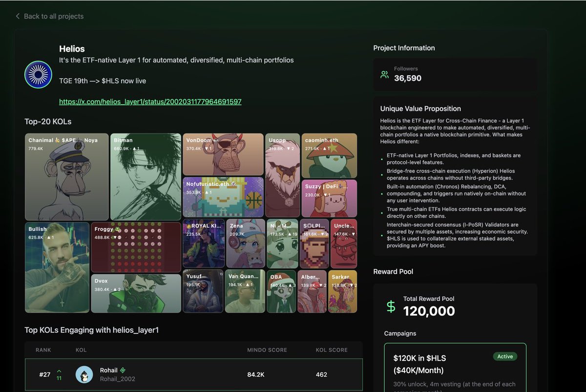Open Bullish KOL tile
586x392 pixels.
[x=57, y=268]
